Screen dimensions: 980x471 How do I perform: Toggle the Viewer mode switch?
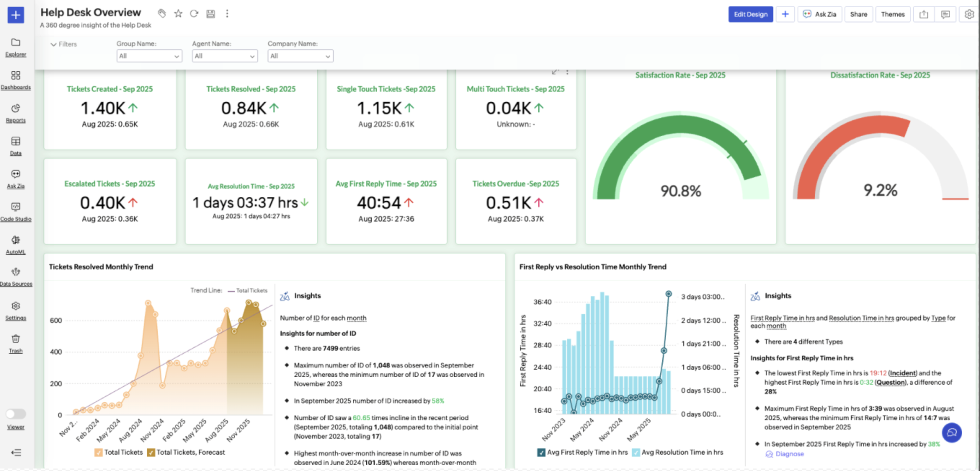point(15,414)
